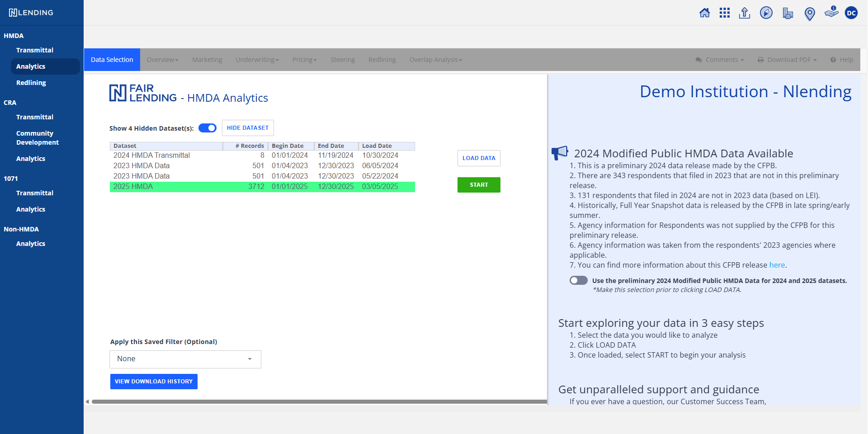Enable preliminary 2024 Modified Public HMDA toggle
This screenshot has width=868, height=434.
point(579,280)
